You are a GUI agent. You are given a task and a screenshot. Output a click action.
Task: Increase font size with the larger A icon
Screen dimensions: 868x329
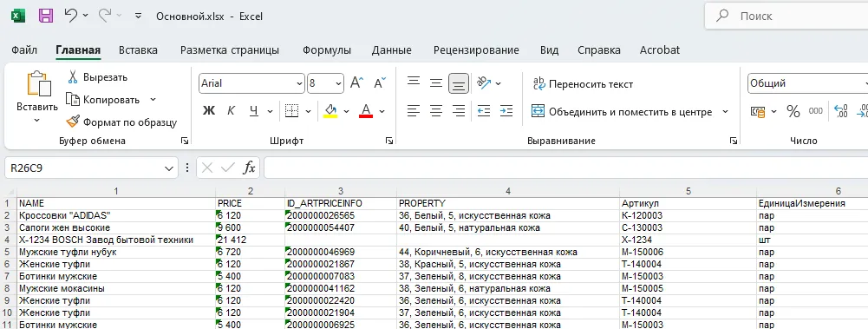pyautogui.click(x=356, y=83)
